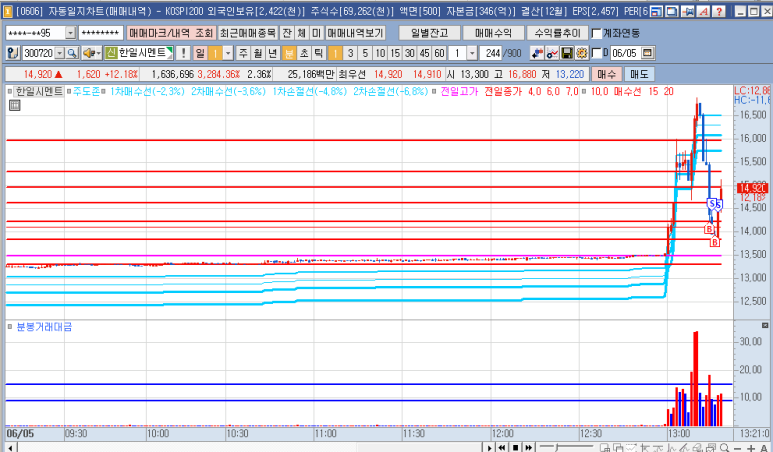Click the 매매내역보기 button
773x452 pixels.
(x=355, y=33)
